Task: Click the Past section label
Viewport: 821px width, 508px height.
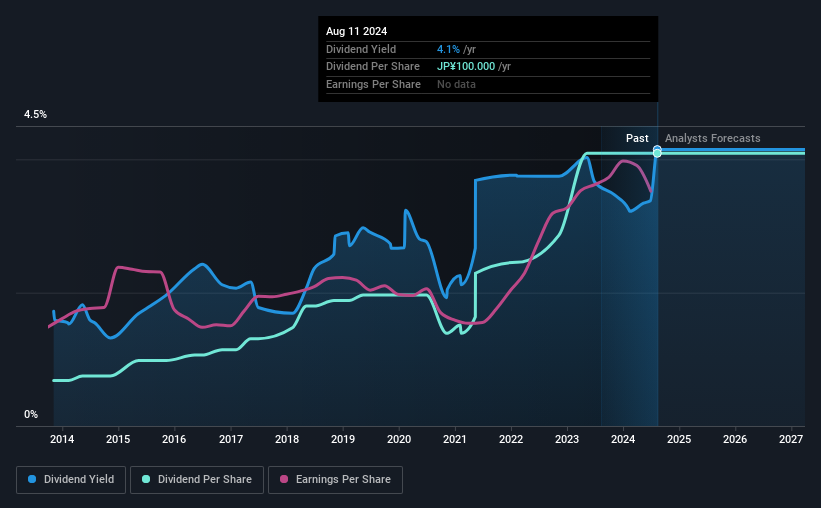Action: click(x=637, y=138)
